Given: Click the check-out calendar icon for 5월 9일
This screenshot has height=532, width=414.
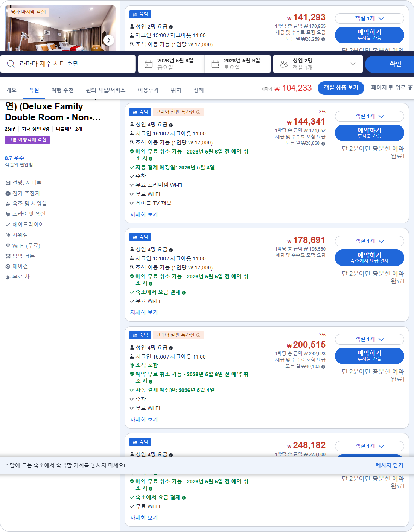Looking at the screenshot, I should point(215,64).
